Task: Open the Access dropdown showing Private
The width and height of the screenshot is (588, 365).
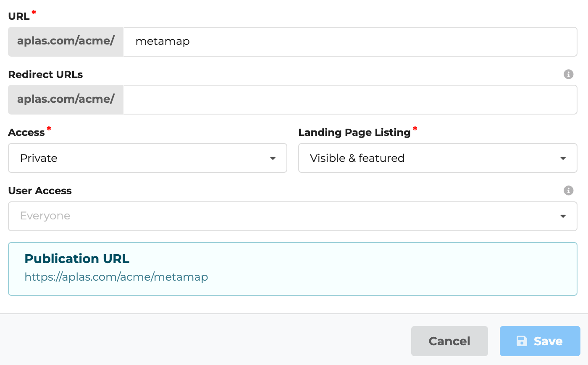Action: (147, 158)
